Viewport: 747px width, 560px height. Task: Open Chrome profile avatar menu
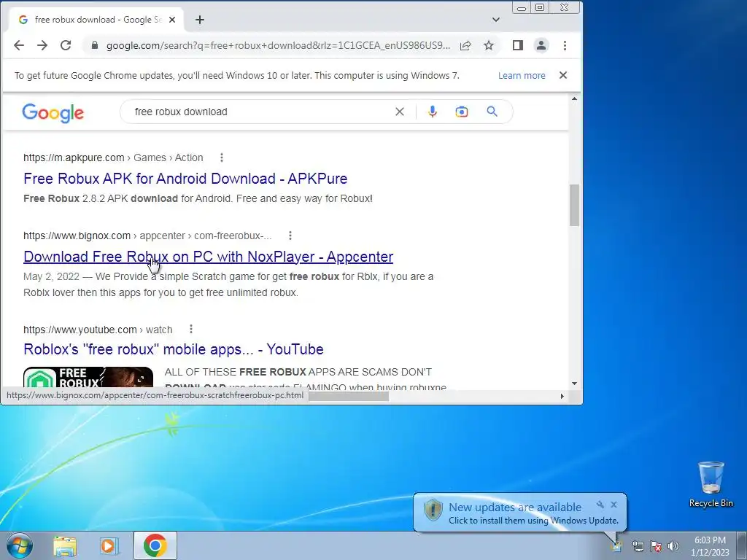pos(541,45)
